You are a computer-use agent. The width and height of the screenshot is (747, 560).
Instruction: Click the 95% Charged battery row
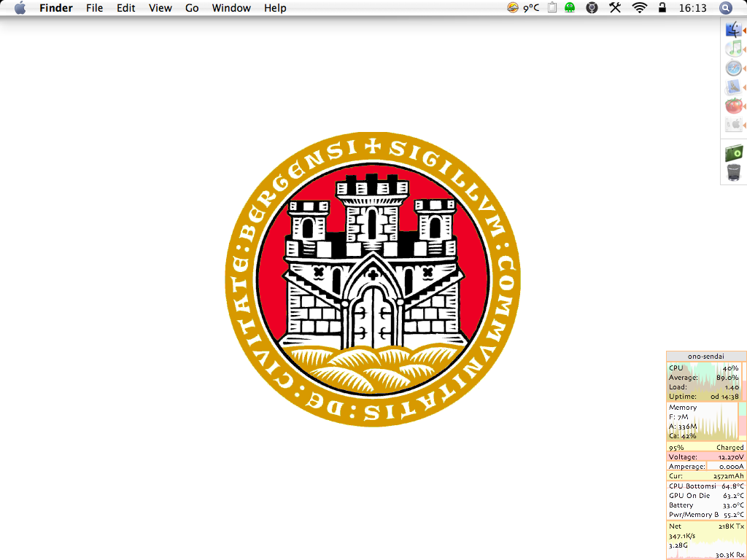coord(706,448)
